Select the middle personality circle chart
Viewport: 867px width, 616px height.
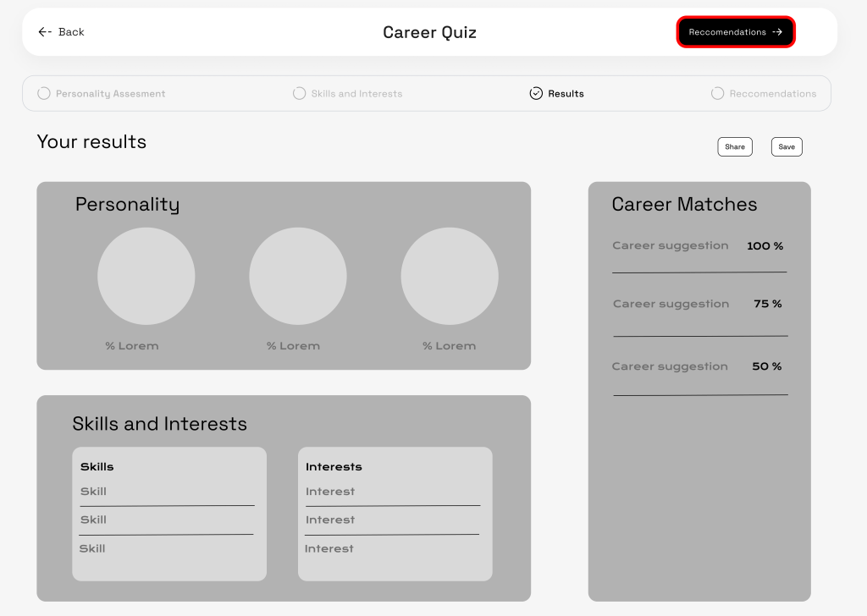tap(297, 276)
